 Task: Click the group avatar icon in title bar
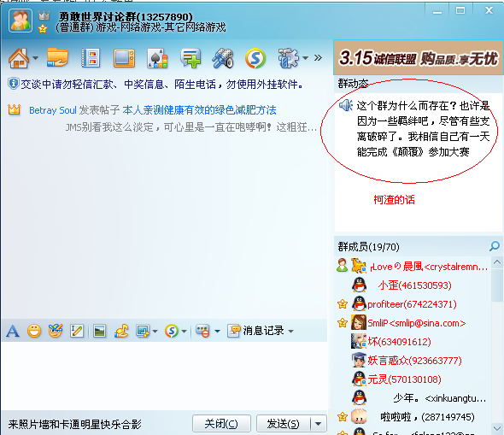[21, 21]
